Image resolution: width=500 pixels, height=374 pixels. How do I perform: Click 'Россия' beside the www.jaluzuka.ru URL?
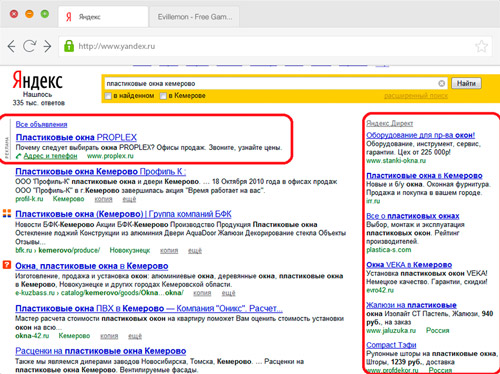click(438, 330)
